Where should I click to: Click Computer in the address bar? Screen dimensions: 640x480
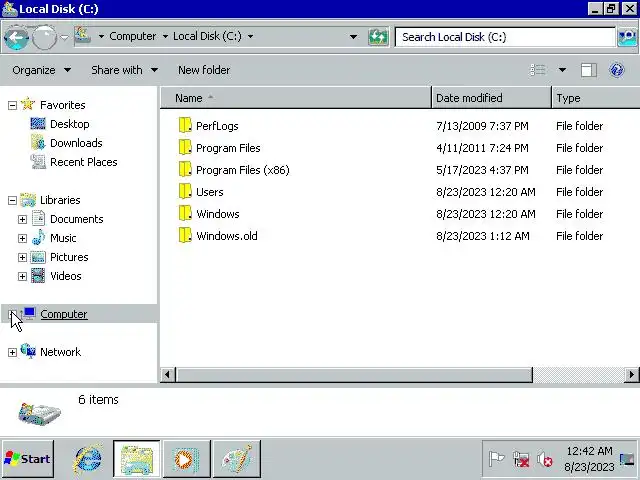[133, 36]
